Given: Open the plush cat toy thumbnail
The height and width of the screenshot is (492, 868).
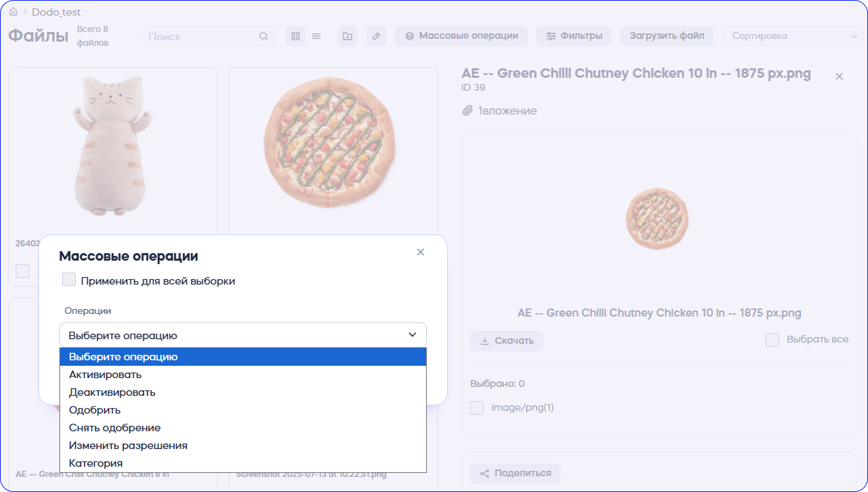Looking at the screenshot, I should [x=113, y=147].
